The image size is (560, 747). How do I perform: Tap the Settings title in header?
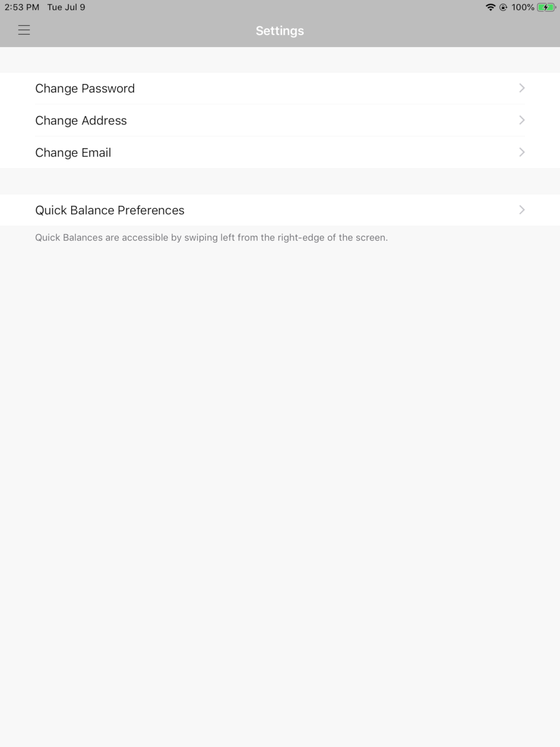(x=280, y=31)
